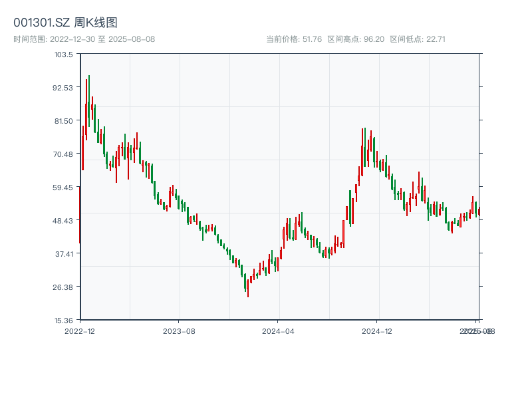
Task: Click the 001301.SZ 周K线图 chart title
Action: (x=65, y=23)
